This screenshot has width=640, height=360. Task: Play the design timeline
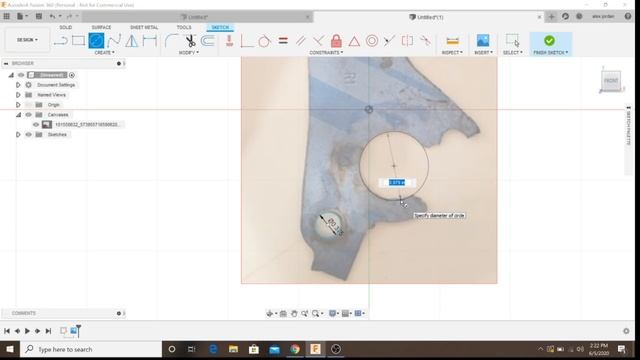(x=27, y=331)
